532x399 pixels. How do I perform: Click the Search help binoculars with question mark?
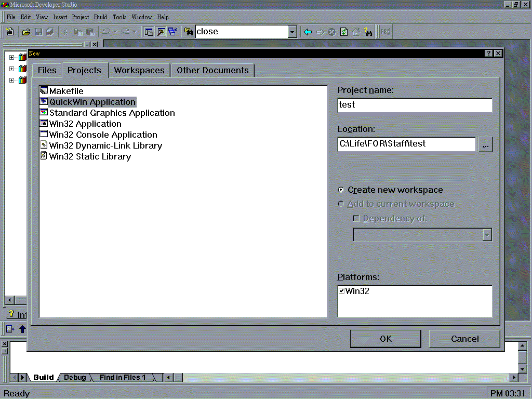pyautogui.click(x=368, y=32)
